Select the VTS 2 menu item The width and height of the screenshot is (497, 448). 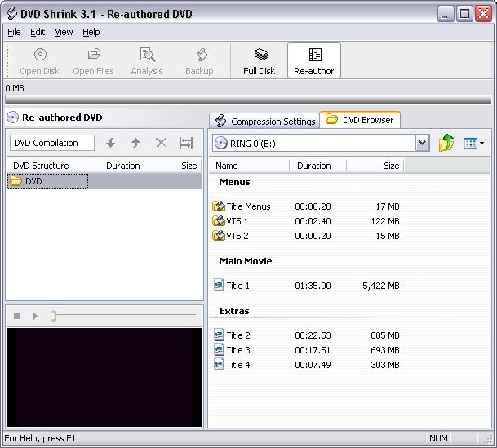(x=230, y=236)
